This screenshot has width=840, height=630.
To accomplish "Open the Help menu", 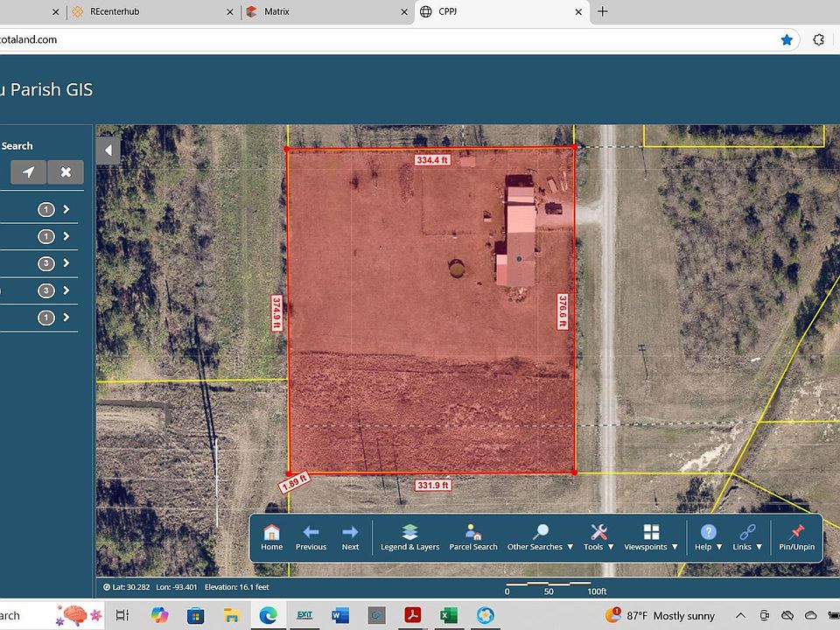I will tap(708, 536).
